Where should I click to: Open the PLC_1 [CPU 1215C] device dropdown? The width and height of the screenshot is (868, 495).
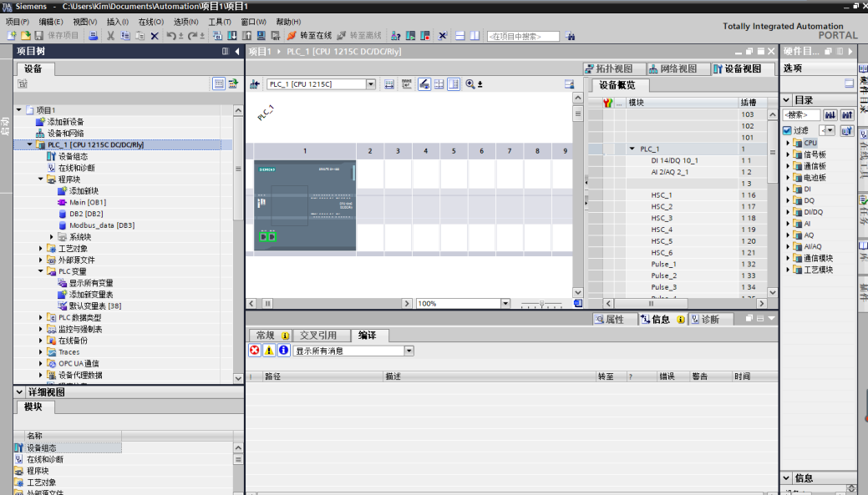[x=371, y=84]
